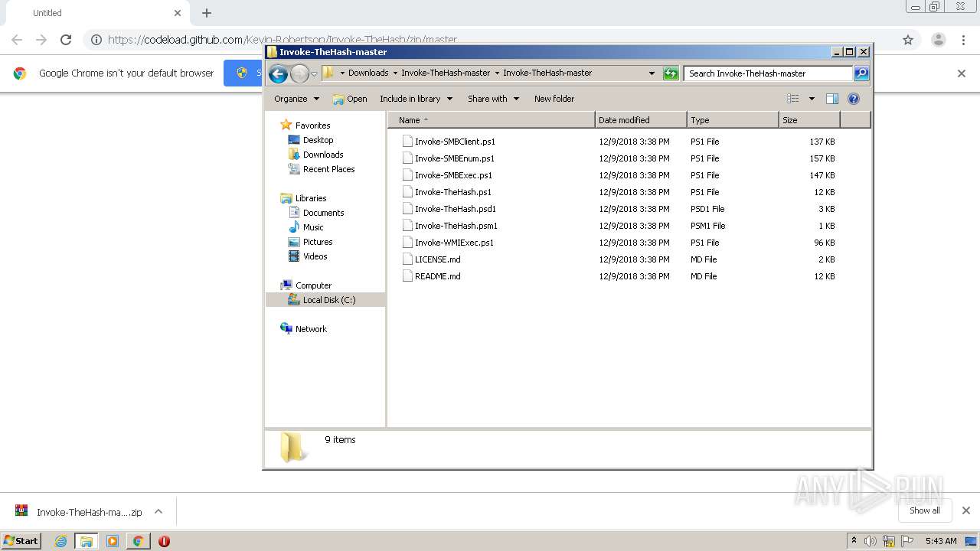Open Recent Places in Favorites

(x=328, y=169)
